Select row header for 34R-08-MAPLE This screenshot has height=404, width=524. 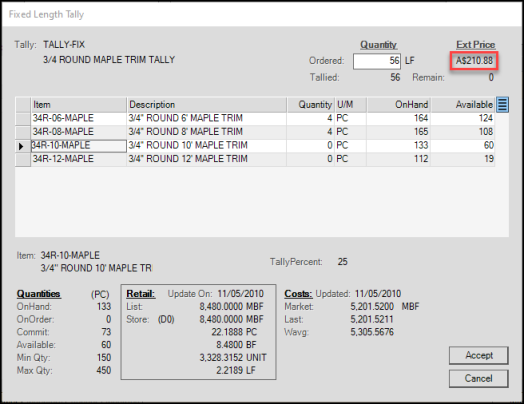[x=23, y=132]
